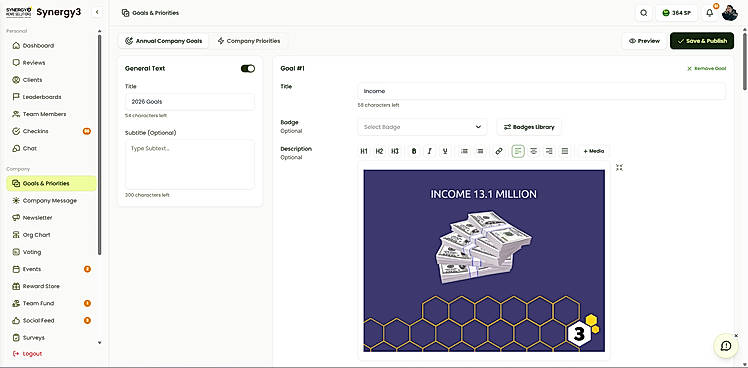748x368 pixels.
Task: Apply H1 heading format
Action: (x=364, y=151)
